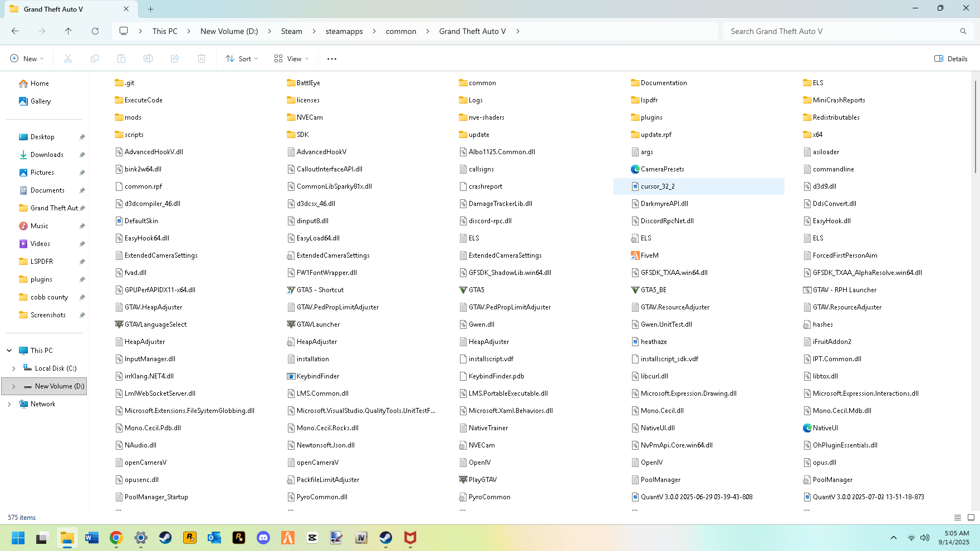This screenshot has width=980, height=551.
Task: Unpin Desktop from Quick access pin icon
Action: pos(82,137)
